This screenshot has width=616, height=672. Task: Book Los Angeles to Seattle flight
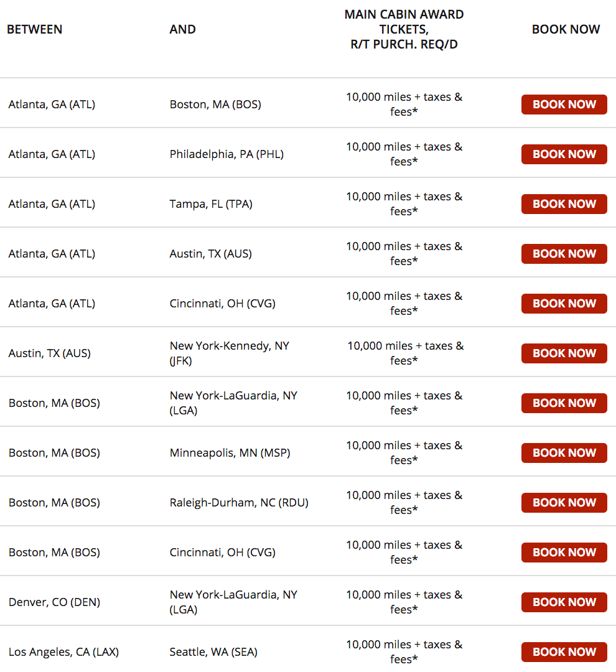click(x=564, y=652)
